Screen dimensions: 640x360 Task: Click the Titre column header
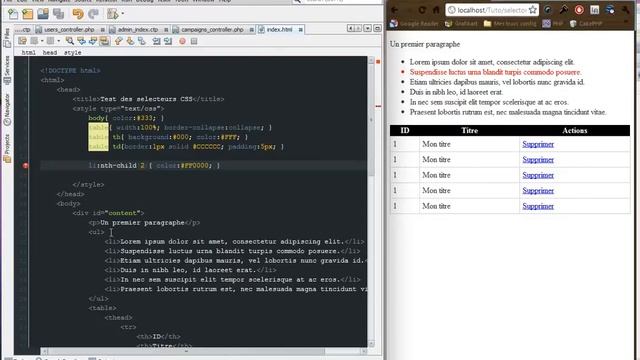pos(469,131)
